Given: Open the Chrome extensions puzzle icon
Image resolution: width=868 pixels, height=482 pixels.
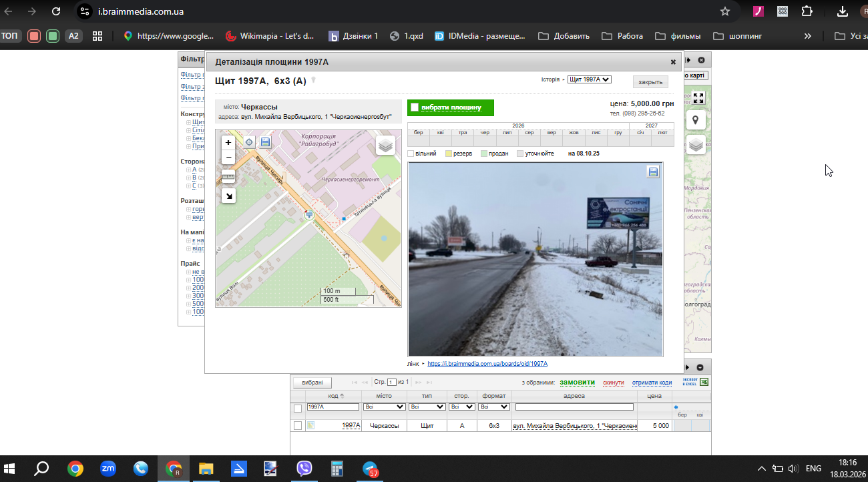Looking at the screenshot, I should click(807, 11).
